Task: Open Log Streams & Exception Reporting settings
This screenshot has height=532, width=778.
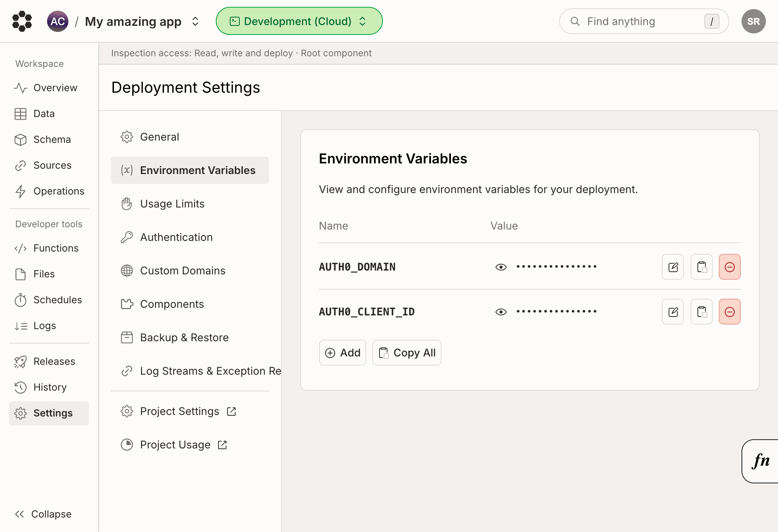Action: coord(196,371)
